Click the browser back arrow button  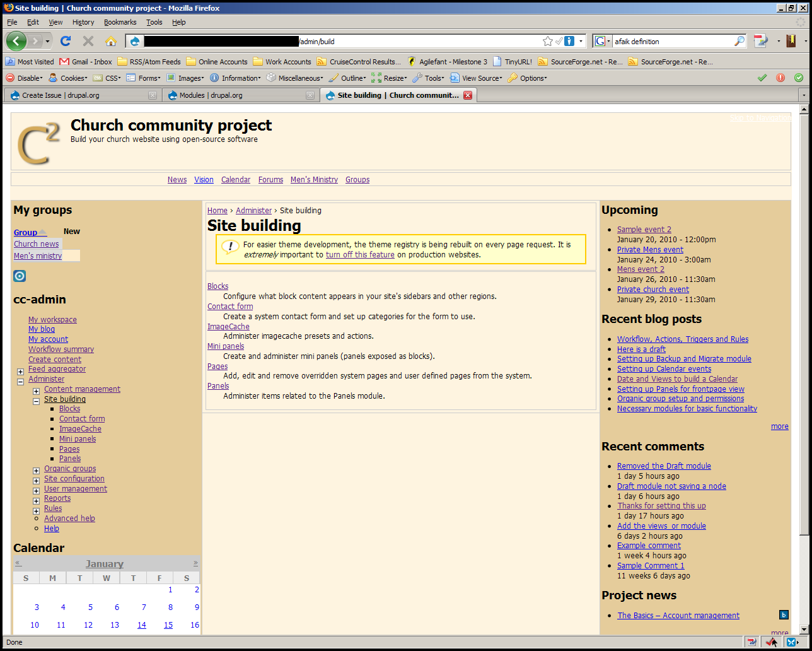[16, 41]
